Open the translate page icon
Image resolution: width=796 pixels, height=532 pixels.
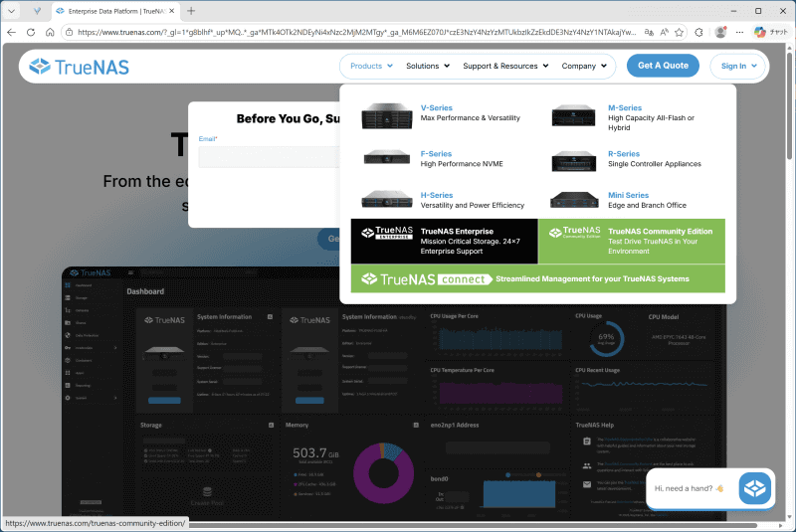point(649,32)
